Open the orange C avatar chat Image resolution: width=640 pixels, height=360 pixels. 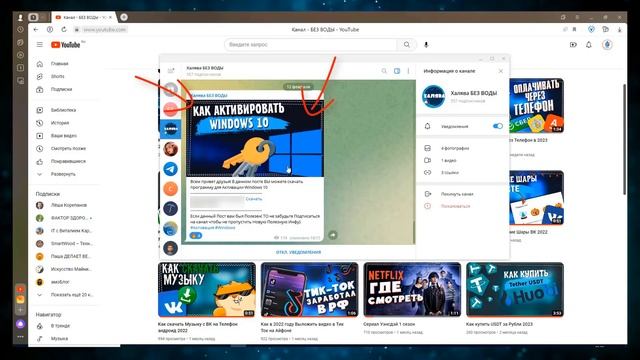click(170, 189)
